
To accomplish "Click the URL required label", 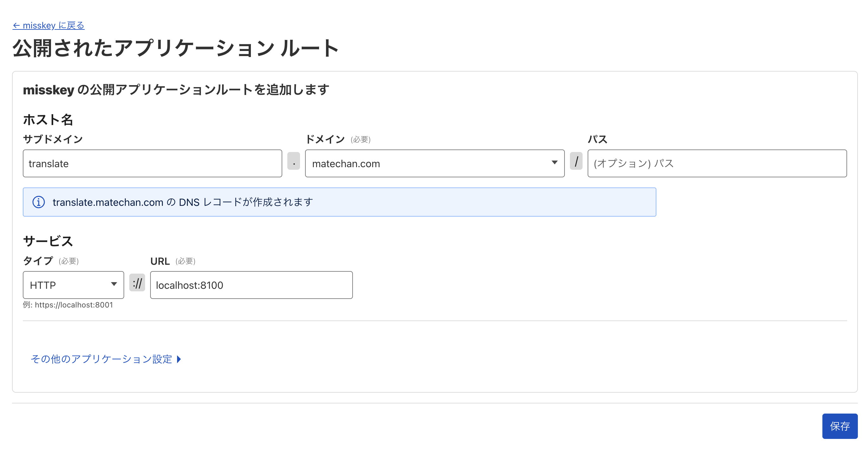I will coord(173,261).
